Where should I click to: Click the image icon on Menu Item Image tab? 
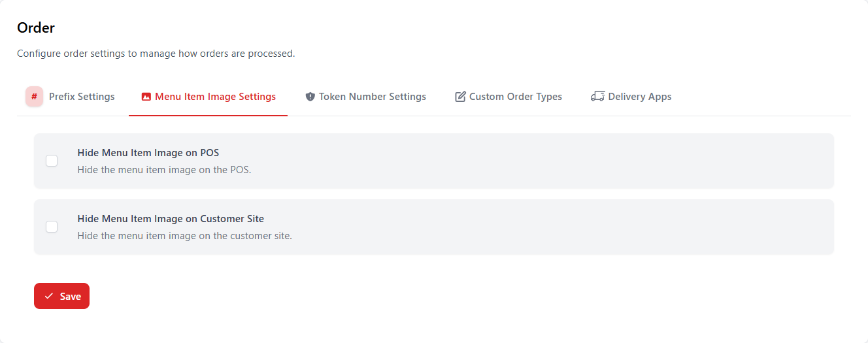[146, 97]
